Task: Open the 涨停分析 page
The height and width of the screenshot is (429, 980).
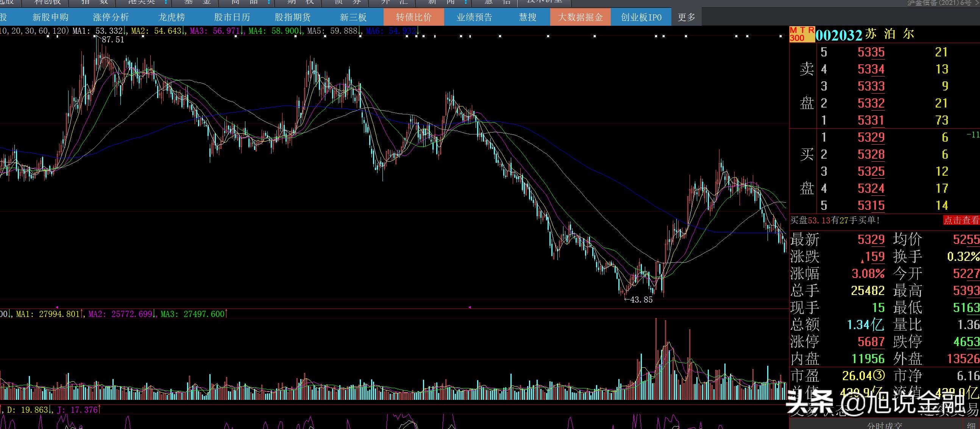Action: pos(111,17)
